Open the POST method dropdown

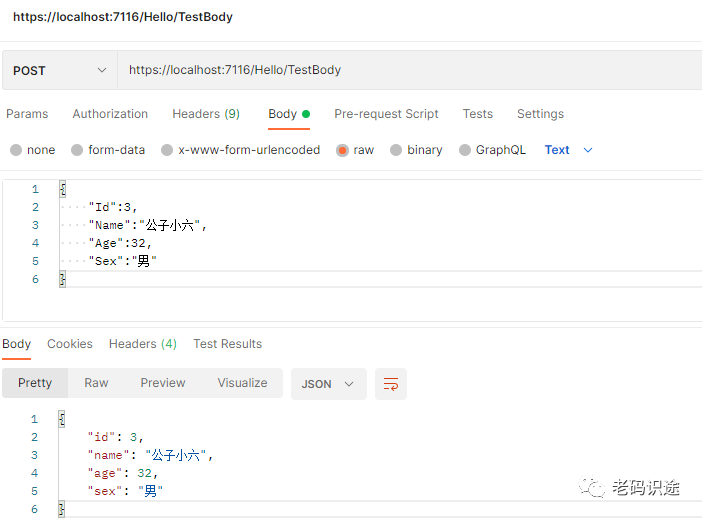click(x=59, y=71)
